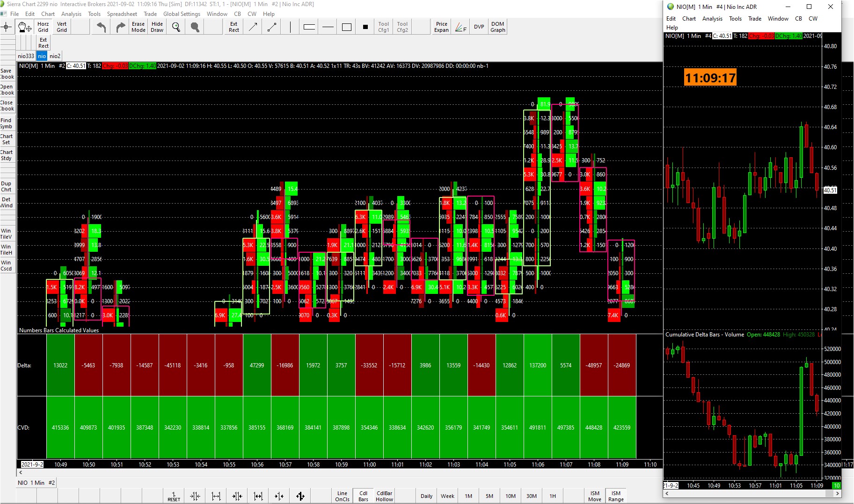Choose the arrow line drawing tool
Viewport: 854px width, 504px height.
coord(253,27)
